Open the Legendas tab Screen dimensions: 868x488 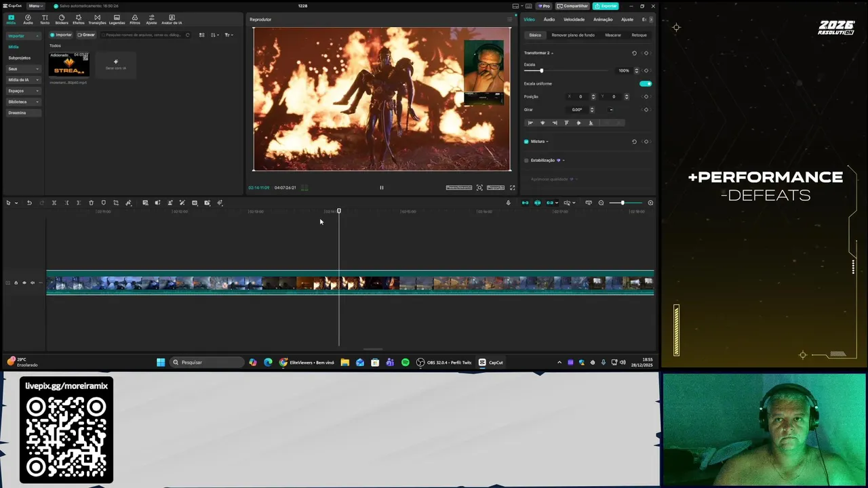click(117, 20)
